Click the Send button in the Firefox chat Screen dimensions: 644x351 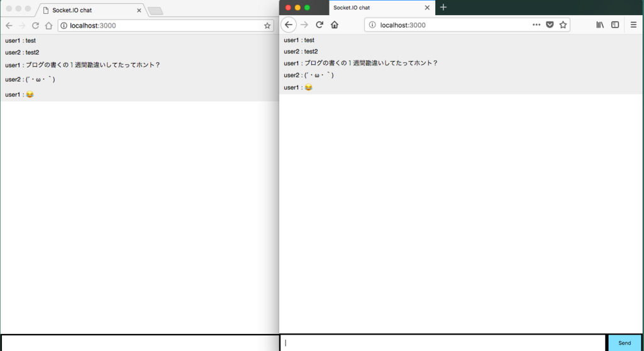click(x=625, y=343)
